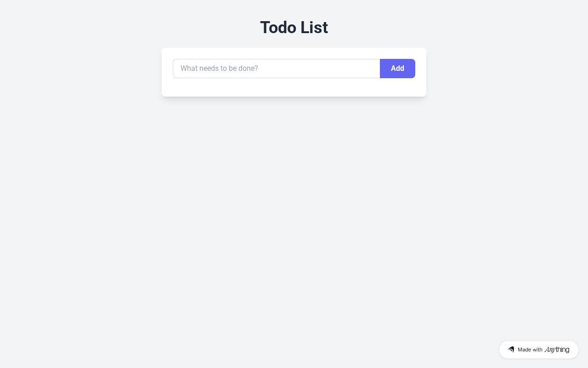This screenshot has height=368, width=588.
Task: Click the word 'with' in the bottom badge
Action: tap(537, 350)
